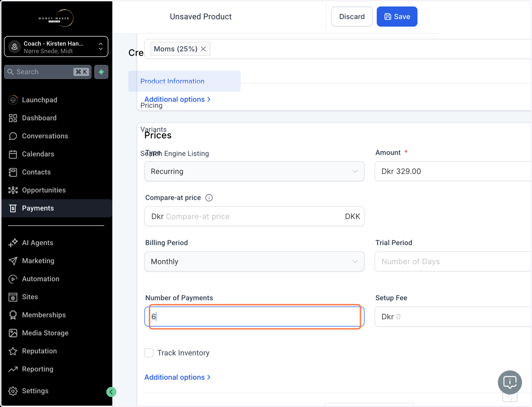Click the location pin account icon
Viewport: 532px width, 407px height.
pyautogui.click(x=15, y=47)
